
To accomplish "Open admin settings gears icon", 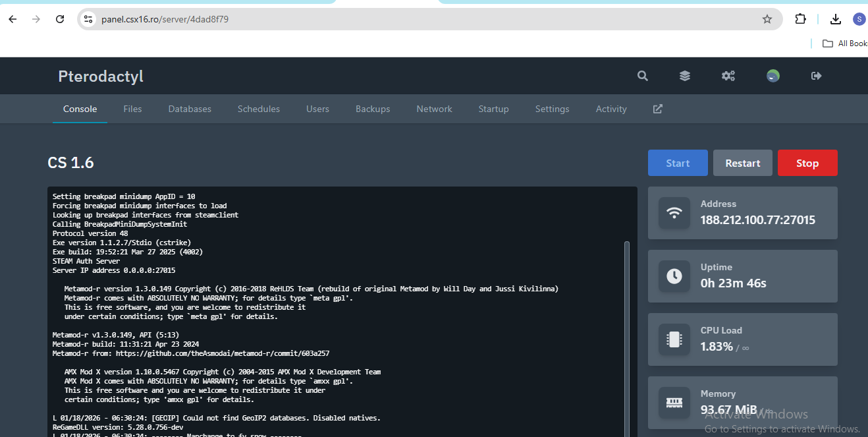I will point(728,76).
